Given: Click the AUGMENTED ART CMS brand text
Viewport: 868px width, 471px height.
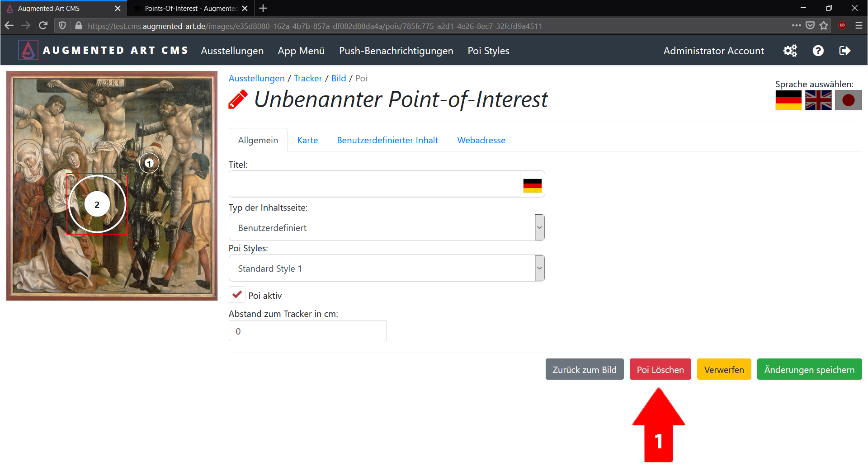Looking at the screenshot, I should [115, 50].
